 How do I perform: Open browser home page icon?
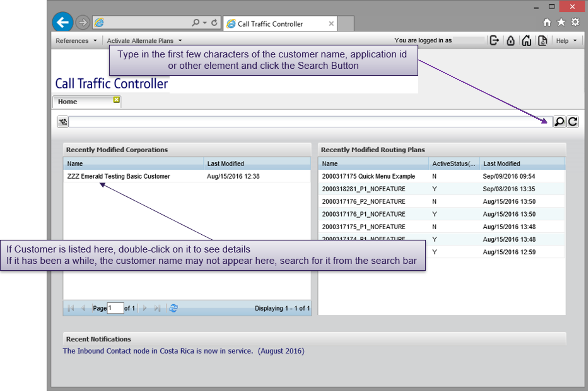coord(547,23)
